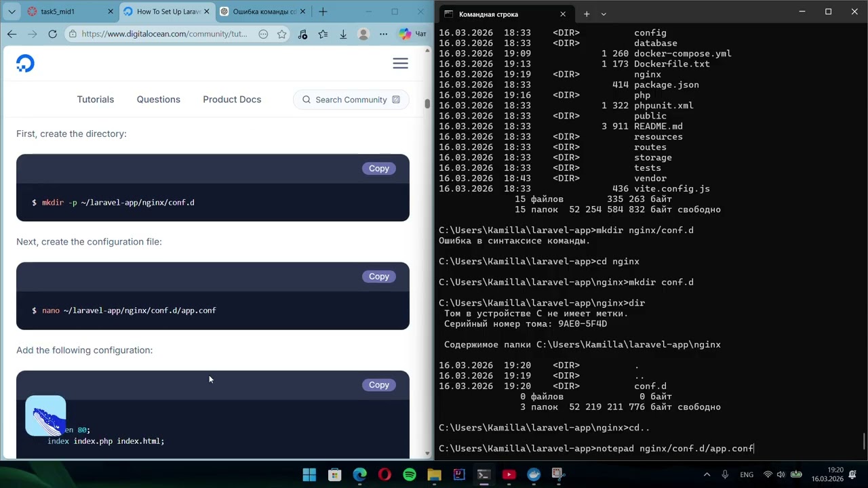This screenshot has width=868, height=488.
Task: Open Edge Downloads panel
Action: coord(343,34)
